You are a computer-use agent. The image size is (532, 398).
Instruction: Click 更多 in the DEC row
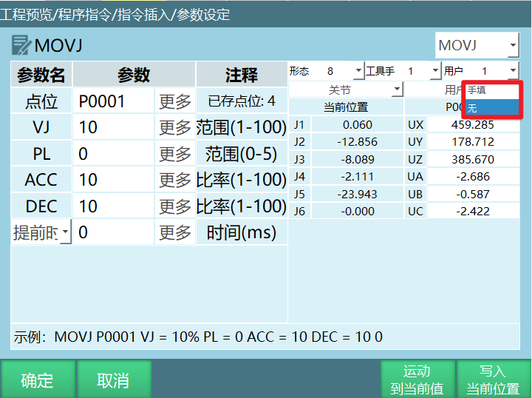click(175, 206)
